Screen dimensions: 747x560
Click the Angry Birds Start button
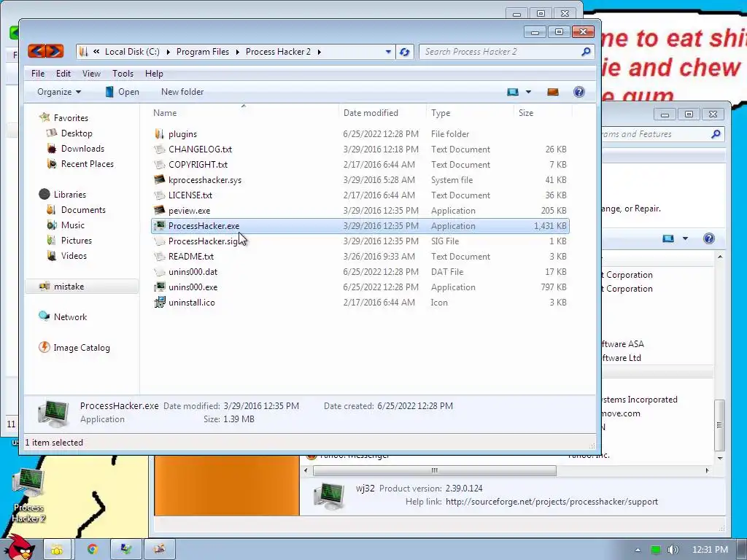(20, 548)
